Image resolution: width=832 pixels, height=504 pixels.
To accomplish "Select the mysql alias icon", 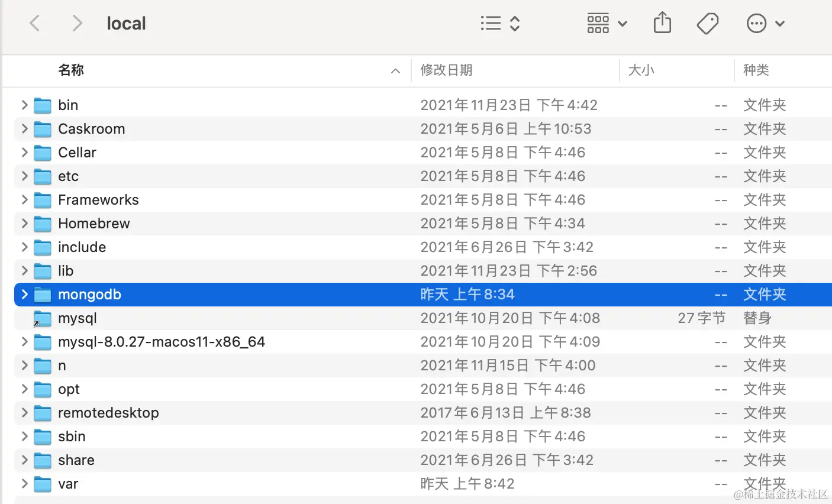I will [x=43, y=318].
